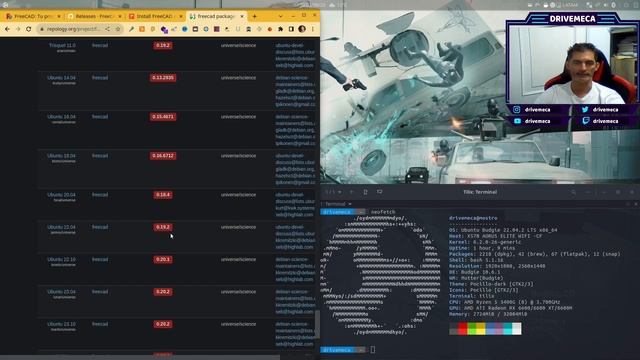Switch to the 'FreeCAD: To pr...' browser tab
The height and width of the screenshot is (360, 640).
pyautogui.click(x=33, y=16)
